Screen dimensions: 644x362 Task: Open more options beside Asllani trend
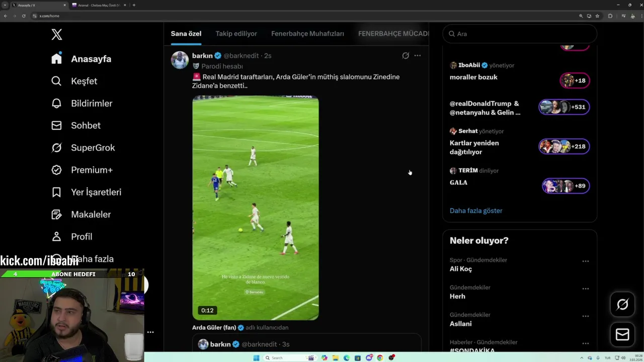tap(585, 316)
